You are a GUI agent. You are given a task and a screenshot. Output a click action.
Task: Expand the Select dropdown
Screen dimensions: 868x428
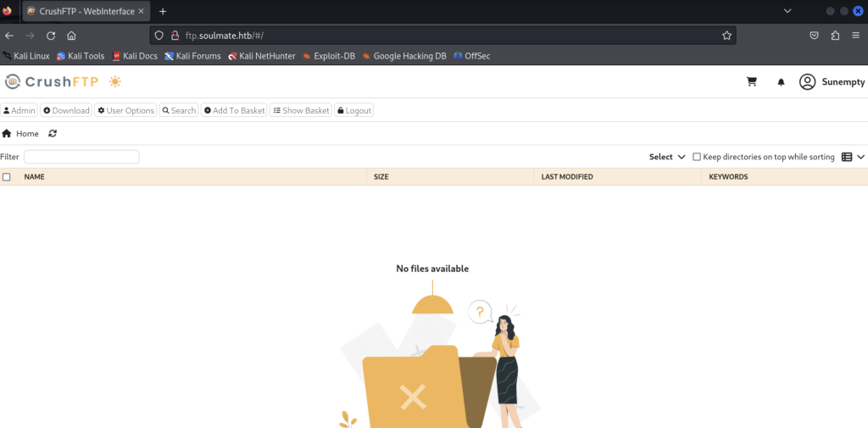666,157
